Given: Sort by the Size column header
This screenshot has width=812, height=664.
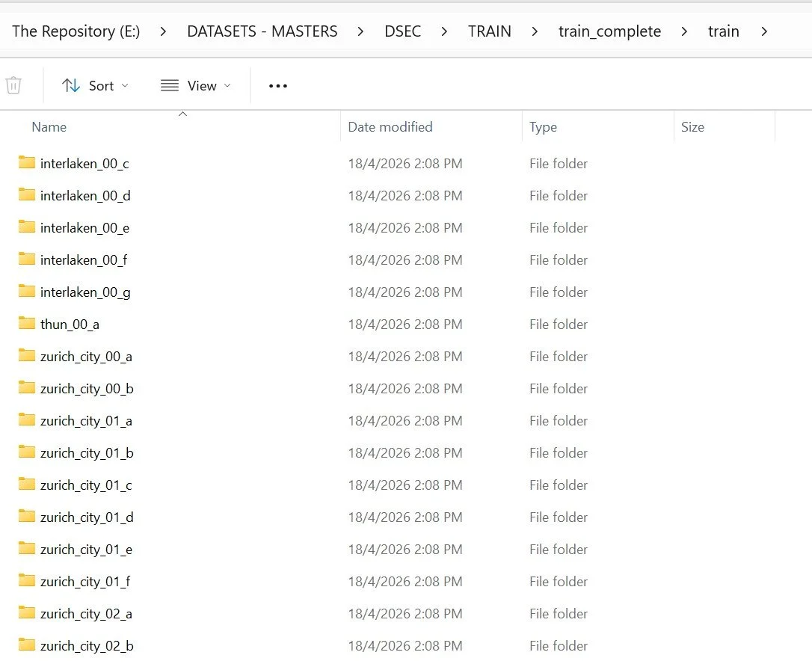Looking at the screenshot, I should click(x=692, y=127).
